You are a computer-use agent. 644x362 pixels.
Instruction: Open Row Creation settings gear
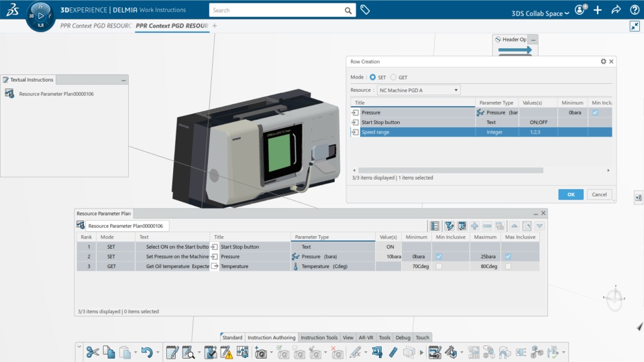[x=603, y=61]
